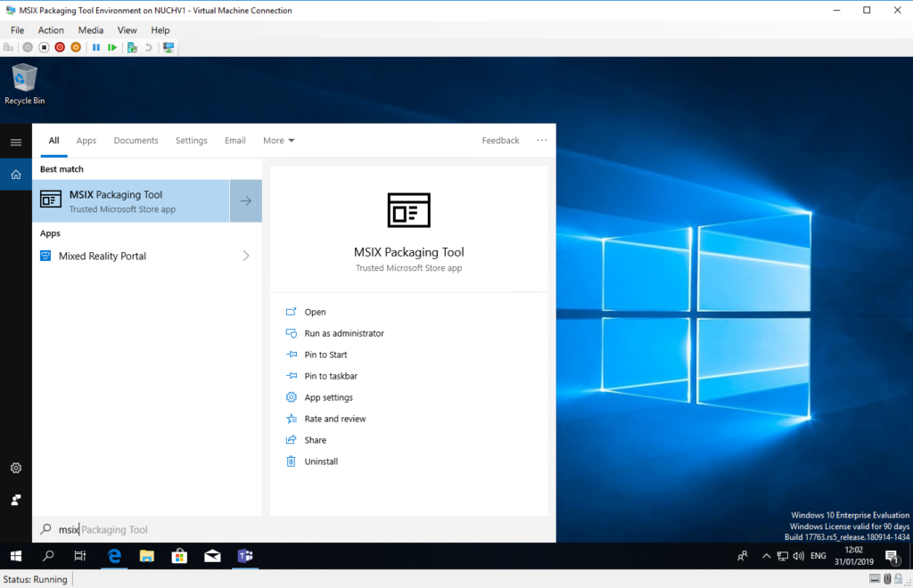This screenshot has width=913, height=588.
Task: Switch to the Email search tab
Action: [x=235, y=141]
